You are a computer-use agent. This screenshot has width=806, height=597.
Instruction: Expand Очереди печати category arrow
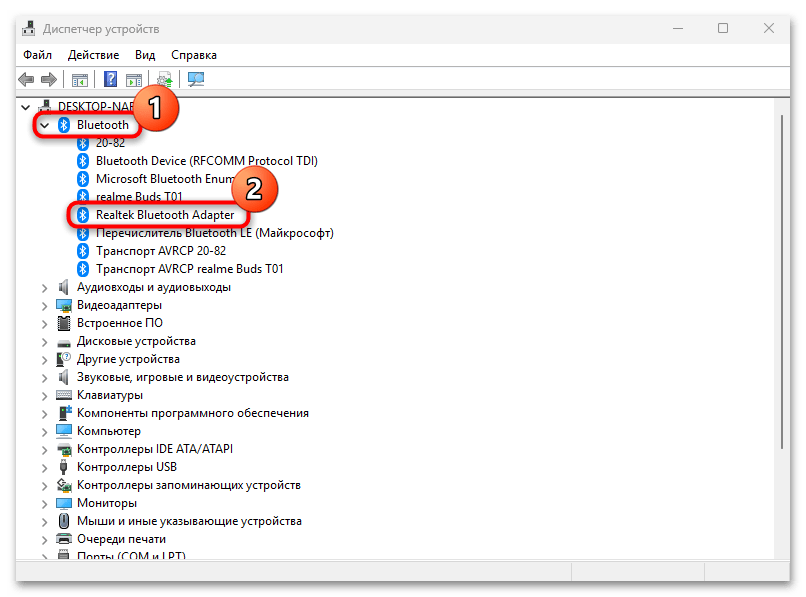45,539
